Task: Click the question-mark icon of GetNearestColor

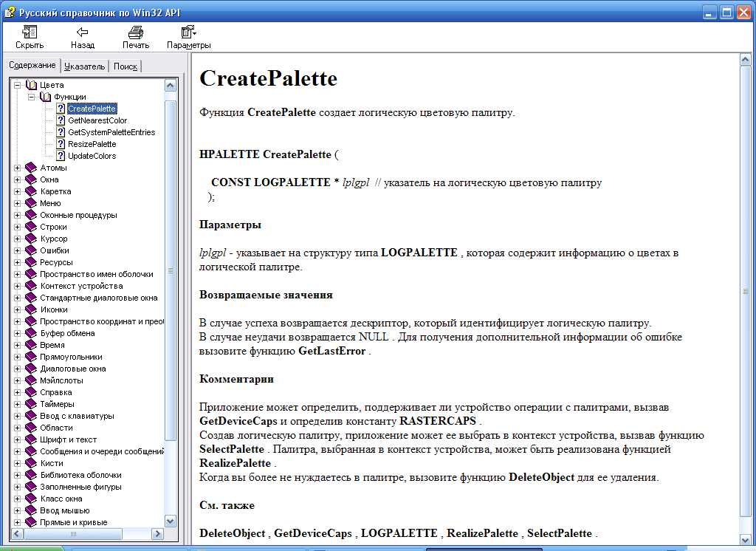Action: point(61,120)
